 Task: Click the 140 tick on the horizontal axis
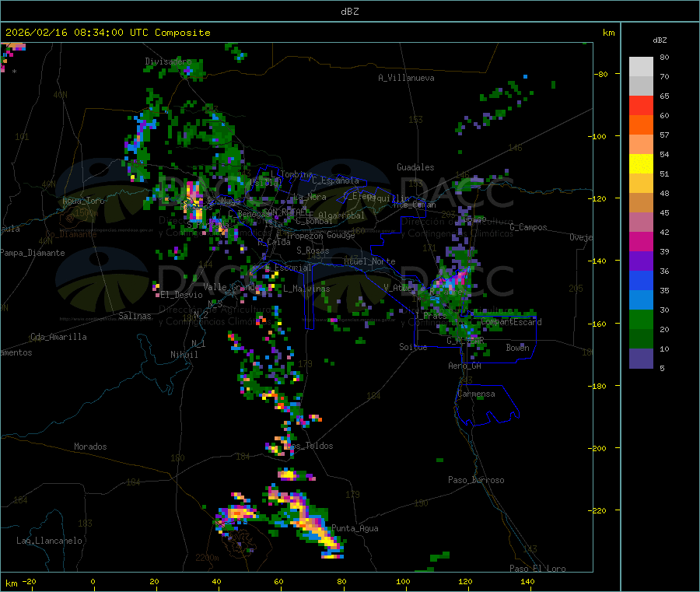pyautogui.click(x=527, y=581)
